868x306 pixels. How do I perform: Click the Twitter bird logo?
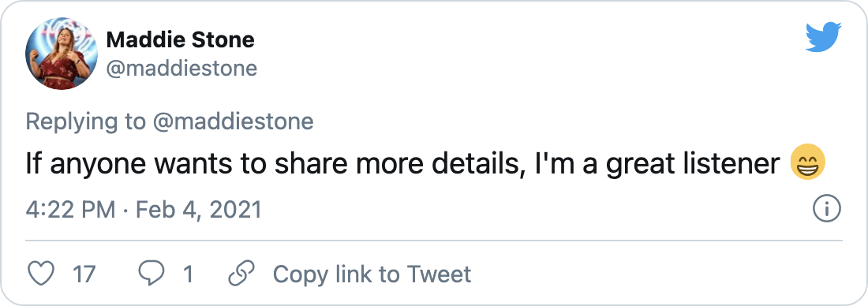point(823,36)
